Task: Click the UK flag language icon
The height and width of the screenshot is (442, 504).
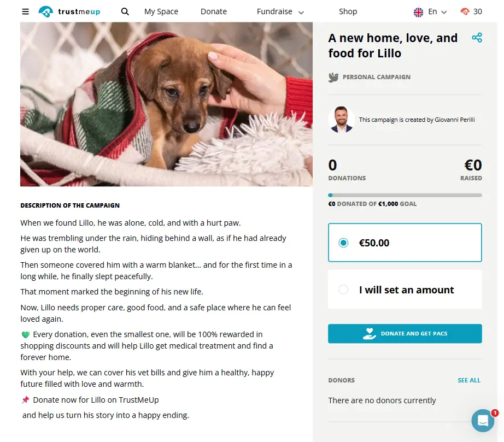Action: (x=418, y=11)
